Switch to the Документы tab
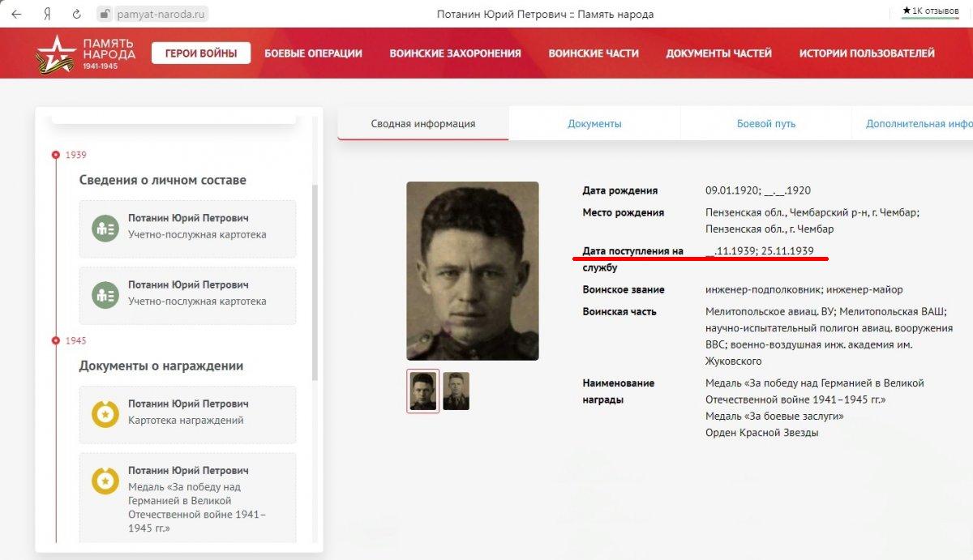The height and width of the screenshot is (560, 973). [594, 124]
